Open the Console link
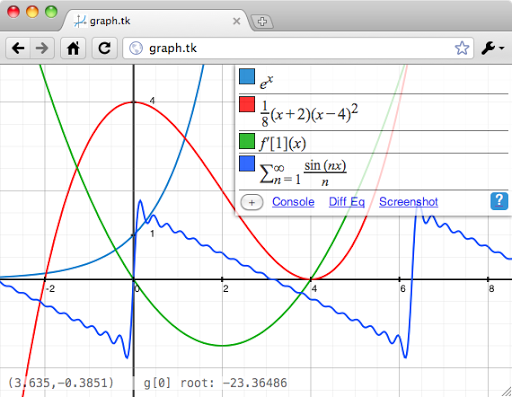Image resolution: width=512 pixels, height=397 pixels. pyautogui.click(x=293, y=202)
